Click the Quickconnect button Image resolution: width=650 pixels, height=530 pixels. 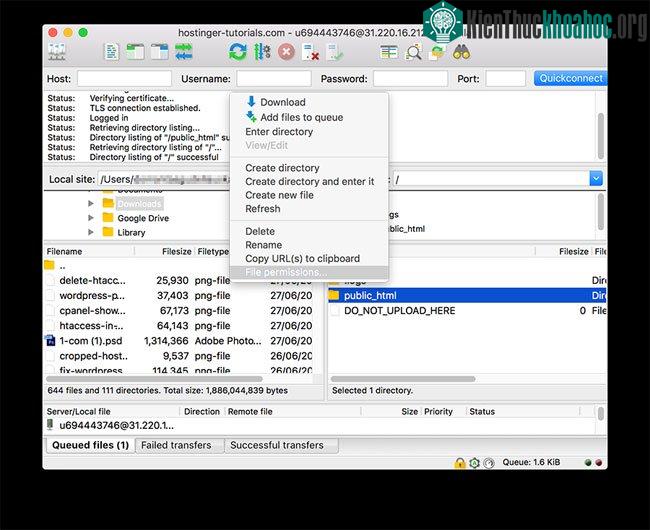pos(570,78)
